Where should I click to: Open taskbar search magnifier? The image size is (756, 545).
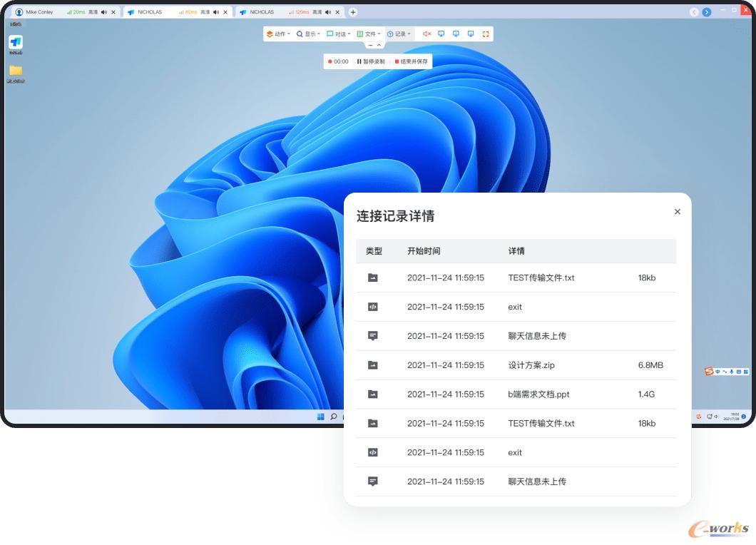pos(333,417)
